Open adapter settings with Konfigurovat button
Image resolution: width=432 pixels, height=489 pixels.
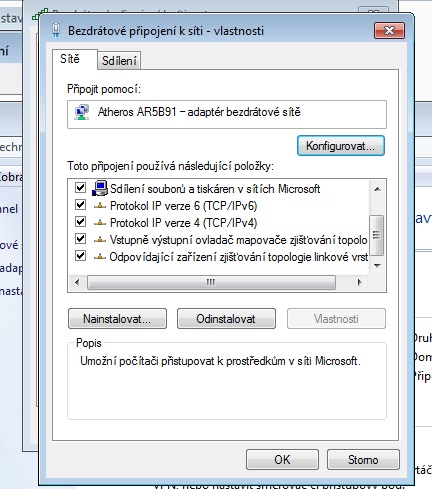pos(341,146)
